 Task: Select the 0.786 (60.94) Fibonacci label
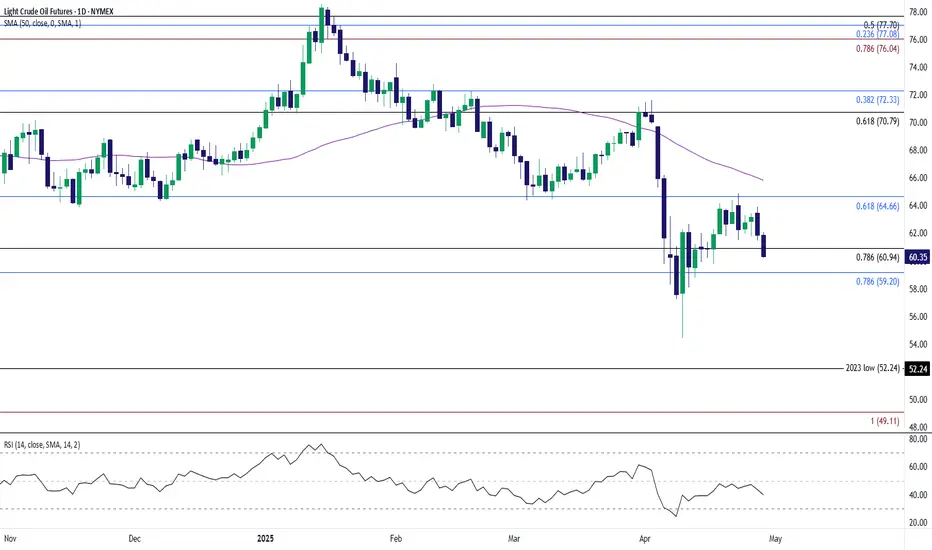877,257
